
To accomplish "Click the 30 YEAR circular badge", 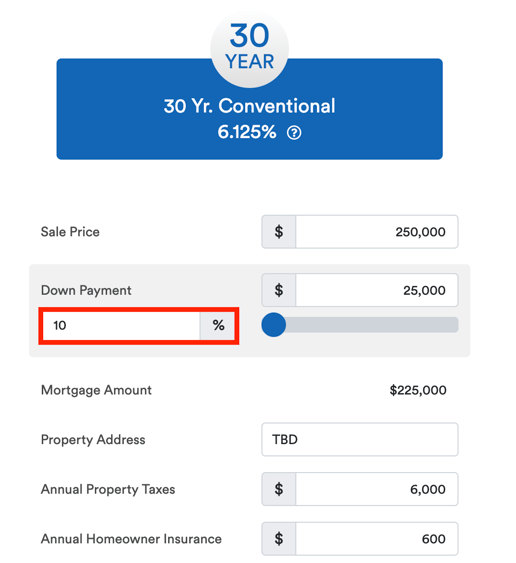I will coord(250,48).
